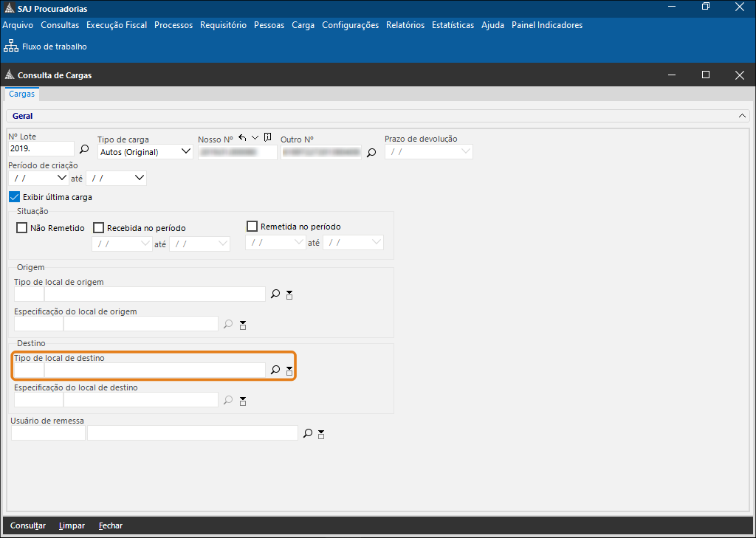The height and width of the screenshot is (538, 756).
Task: Click the magnifier next to Outro Nº field
Action: [371, 153]
